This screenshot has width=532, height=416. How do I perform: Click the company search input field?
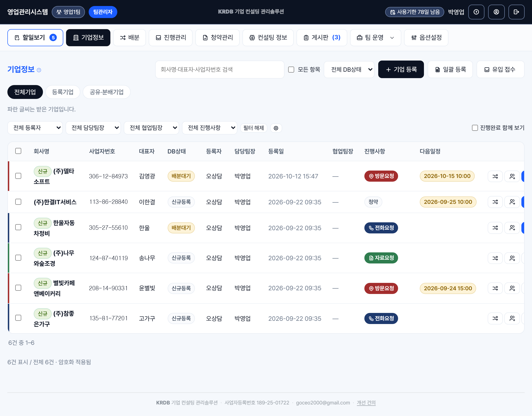click(220, 70)
